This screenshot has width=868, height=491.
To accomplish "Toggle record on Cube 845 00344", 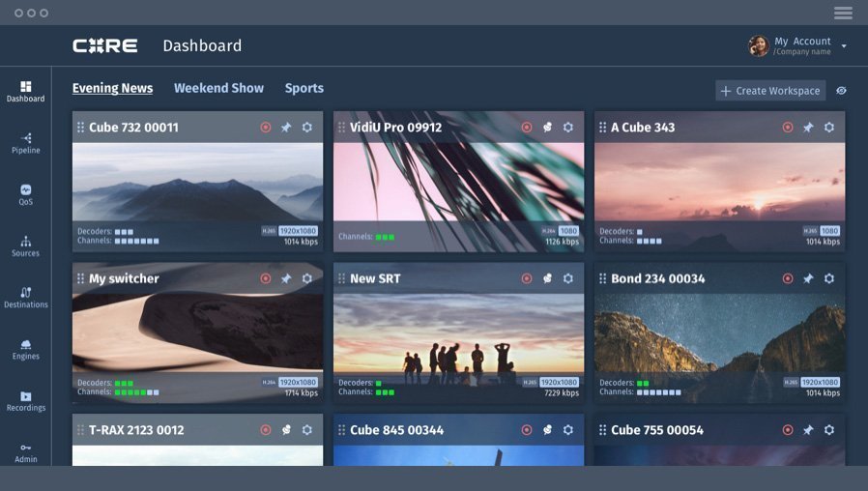I will pos(527,429).
